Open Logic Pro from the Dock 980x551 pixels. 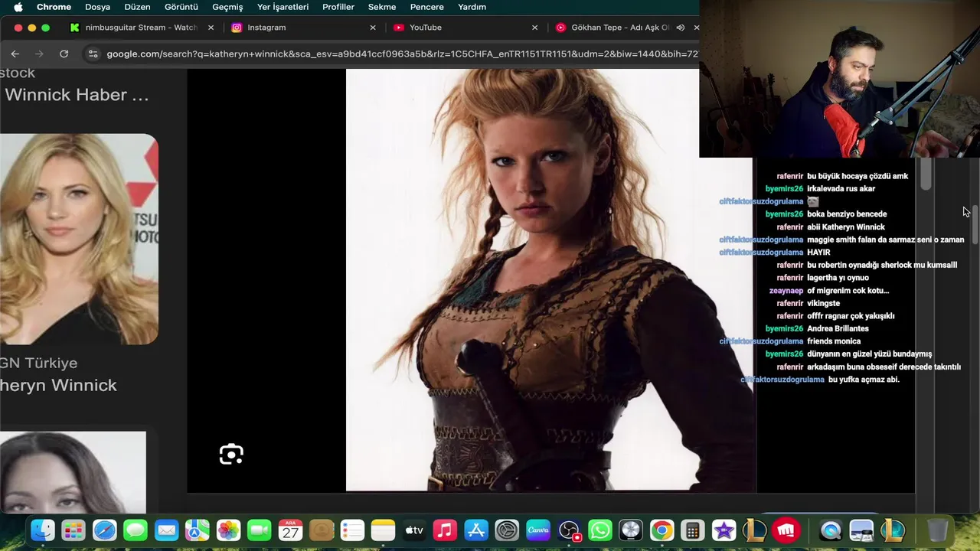631,530
